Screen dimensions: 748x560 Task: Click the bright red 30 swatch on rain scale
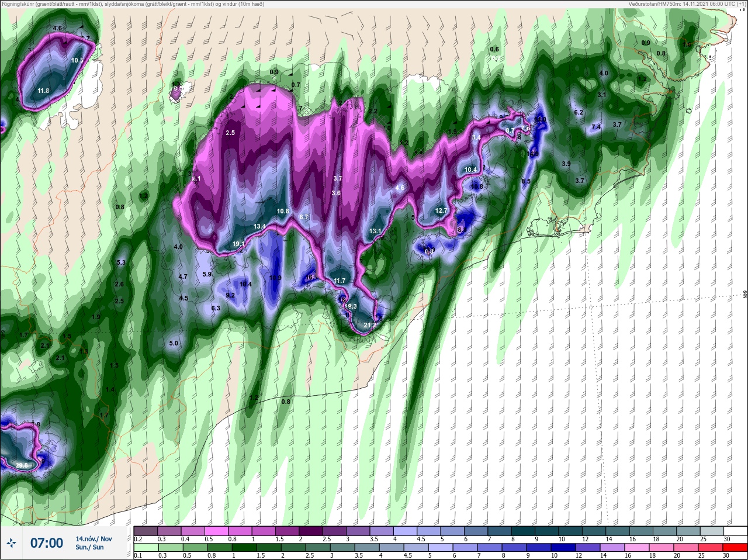pyautogui.click(x=735, y=548)
